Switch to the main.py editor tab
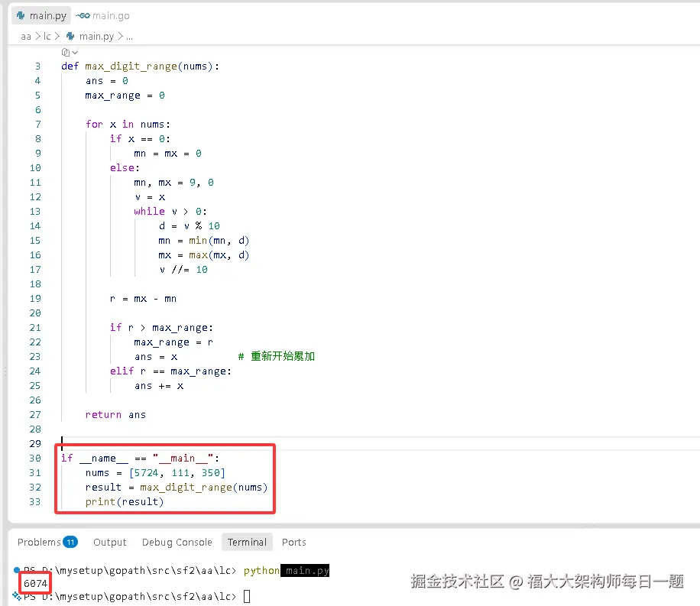The image size is (700, 606). point(41,15)
